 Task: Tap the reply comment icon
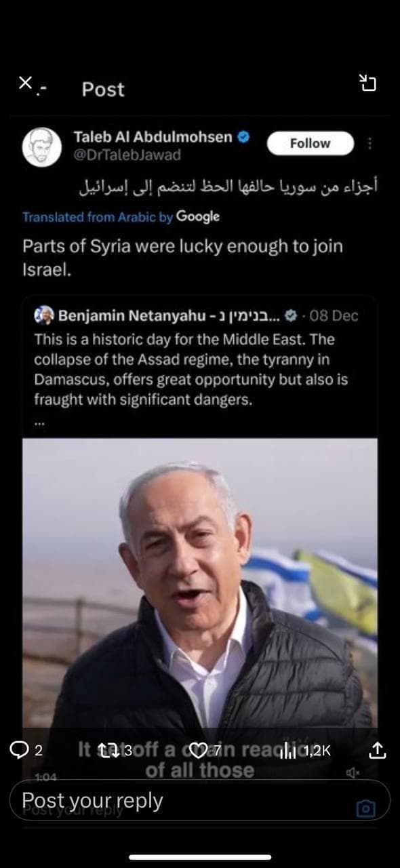(x=18, y=749)
